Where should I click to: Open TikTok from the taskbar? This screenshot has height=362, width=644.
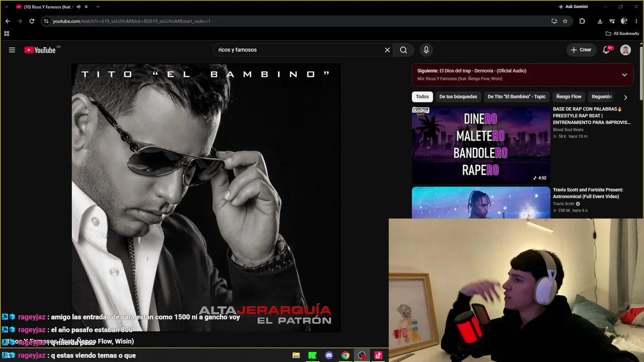pos(378,355)
